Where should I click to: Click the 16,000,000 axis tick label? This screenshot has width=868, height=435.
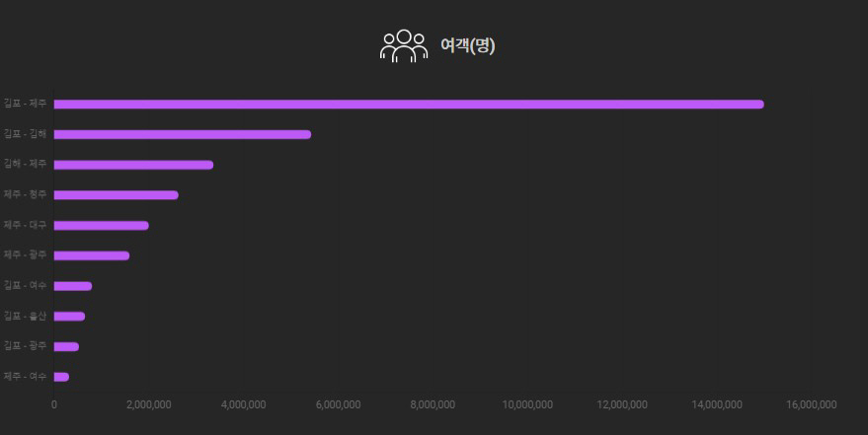tap(811, 404)
